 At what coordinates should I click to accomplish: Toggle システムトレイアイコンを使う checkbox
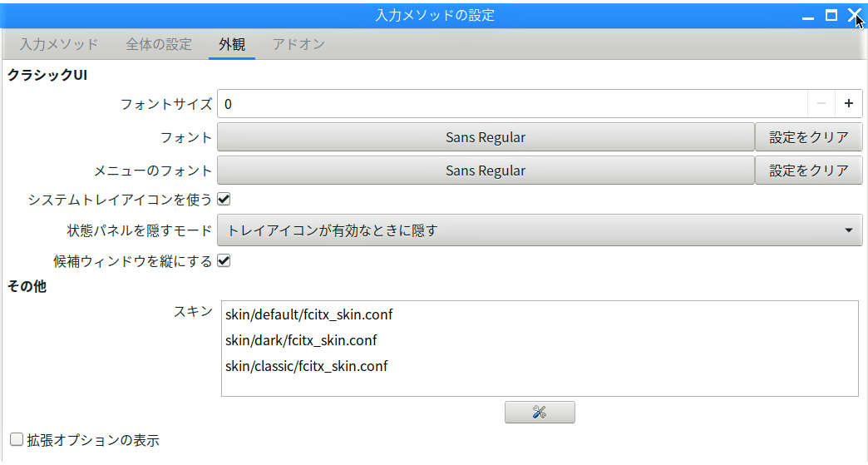[224, 200]
